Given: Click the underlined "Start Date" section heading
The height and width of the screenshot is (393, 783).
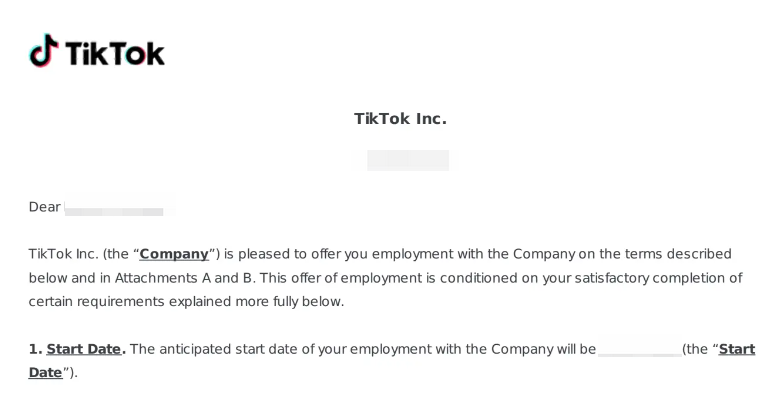Looking at the screenshot, I should click(x=84, y=349).
